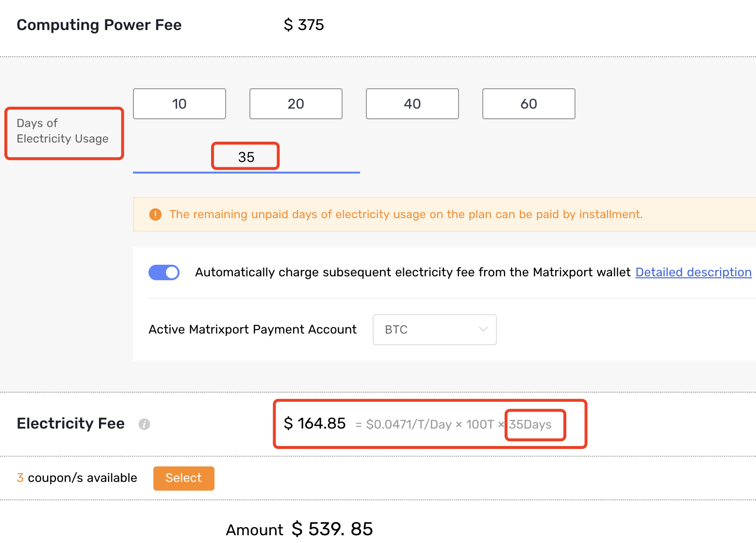Click the 3 coupon/s available text
Image resolution: width=756 pixels, height=543 pixels.
[x=77, y=478]
